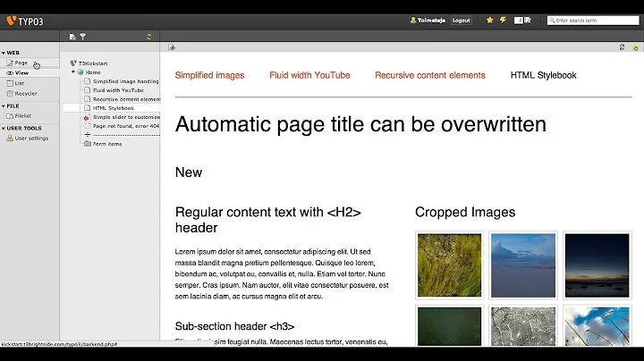Screen dimensions: 644x361
Task: Click the Automatic page title heading
Action: tap(360, 124)
